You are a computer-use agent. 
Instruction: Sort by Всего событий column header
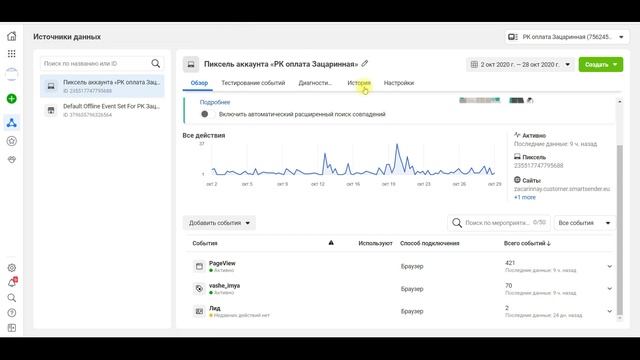coord(527,243)
